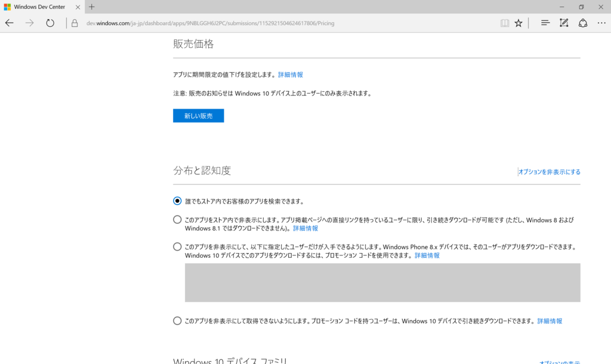Click the 販売価格 heading
This screenshot has height=364, width=611.
[193, 44]
